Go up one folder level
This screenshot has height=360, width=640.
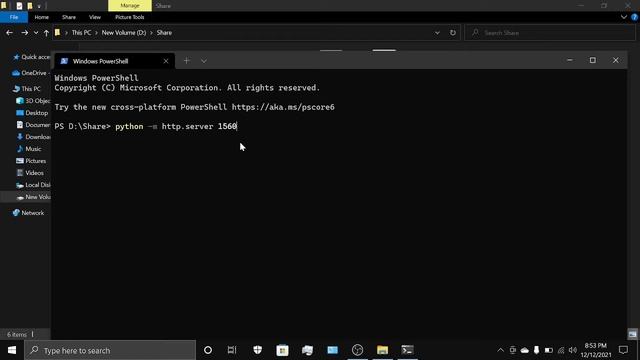tap(46, 33)
